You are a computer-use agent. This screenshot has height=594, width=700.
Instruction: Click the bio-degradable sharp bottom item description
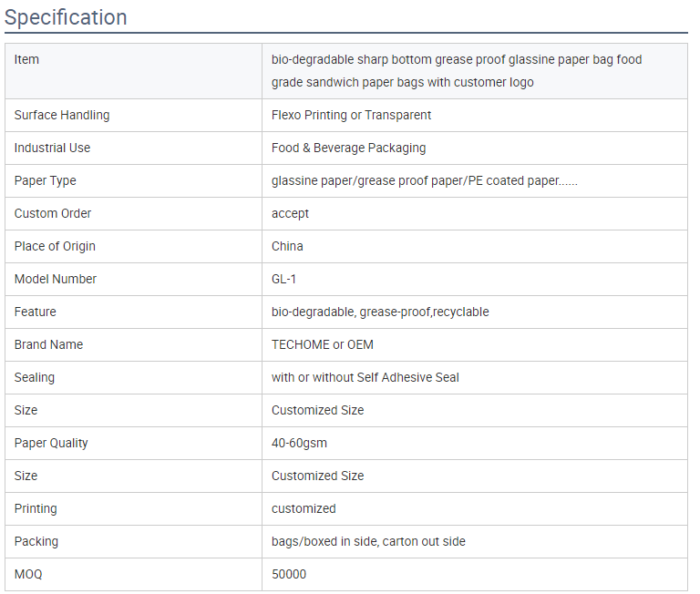tap(457, 70)
